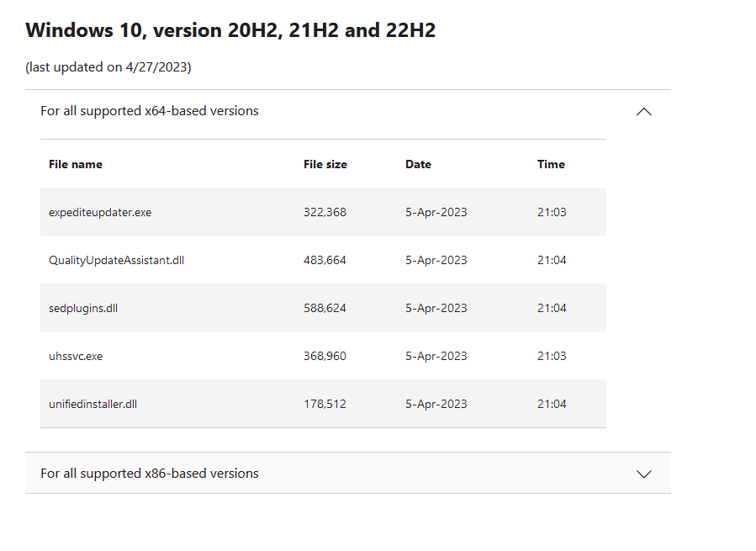Click the 322,368 file size cell
Image resolution: width=756 pixels, height=551 pixels.
click(325, 212)
